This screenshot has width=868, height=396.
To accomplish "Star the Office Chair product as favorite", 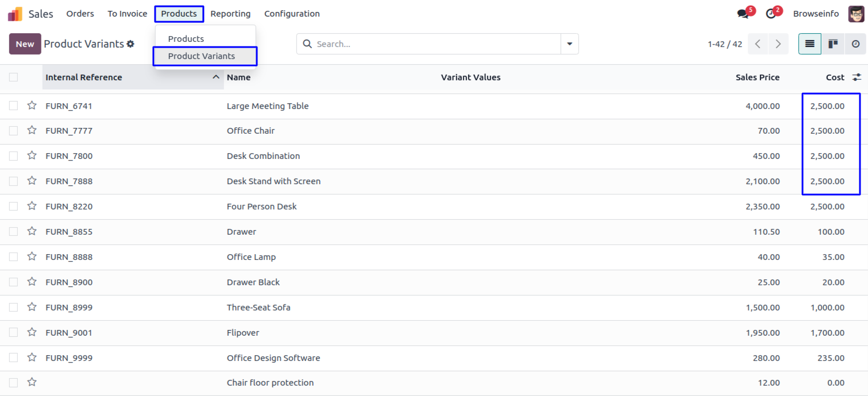I will coord(32,131).
